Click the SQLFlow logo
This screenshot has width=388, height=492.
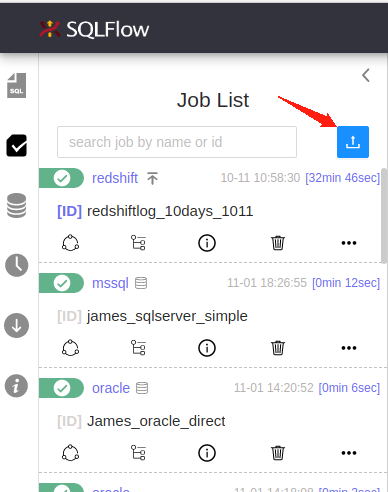(x=94, y=29)
